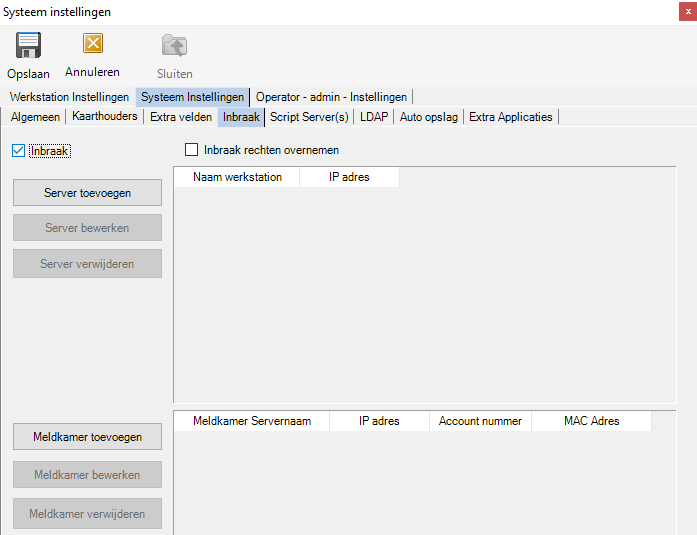Click the Server toevoegen button

pyautogui.click(x=88, y=193)
